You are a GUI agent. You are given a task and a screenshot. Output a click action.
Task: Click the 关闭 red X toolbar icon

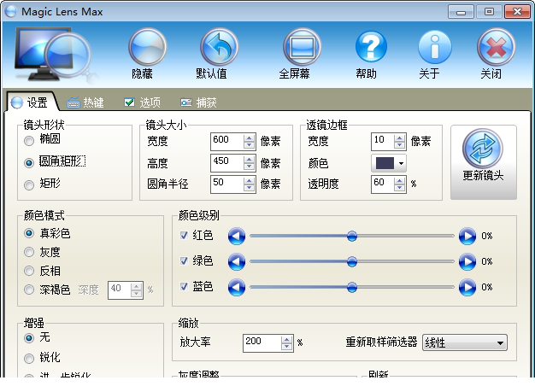point(496,47)
